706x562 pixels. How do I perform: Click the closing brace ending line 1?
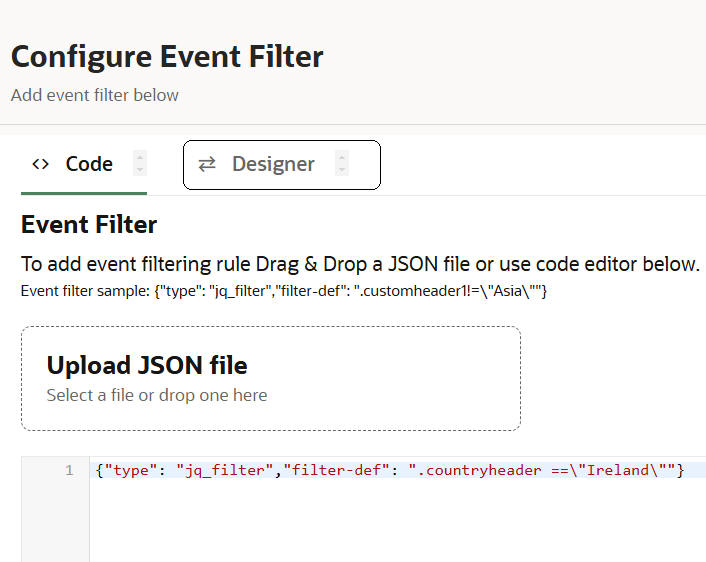point(680,470)
